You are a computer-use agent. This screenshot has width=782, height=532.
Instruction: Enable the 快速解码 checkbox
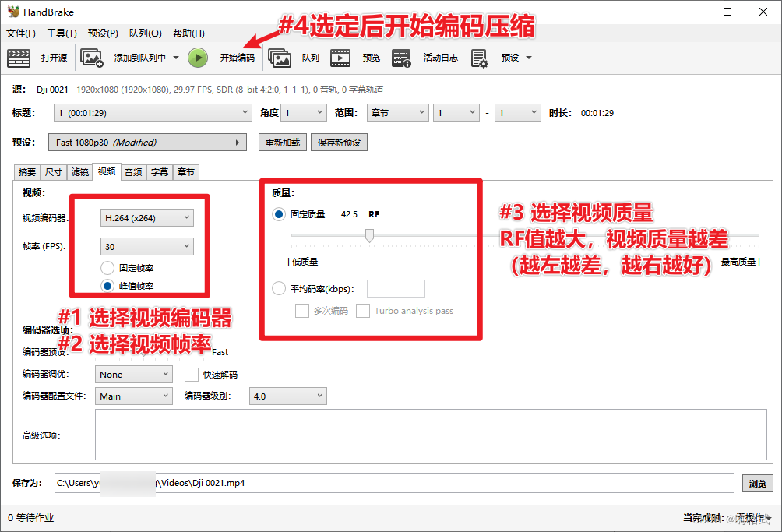192,375
